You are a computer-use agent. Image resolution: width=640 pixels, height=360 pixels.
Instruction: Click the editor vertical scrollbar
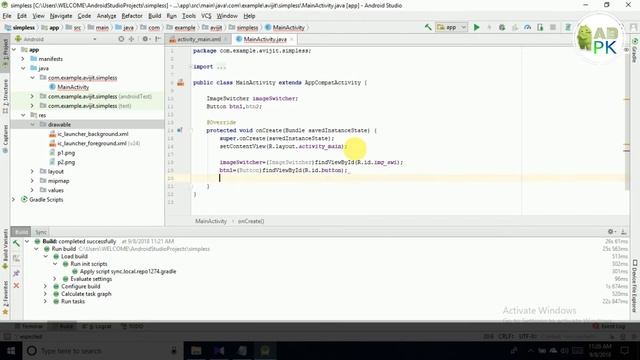627,118
